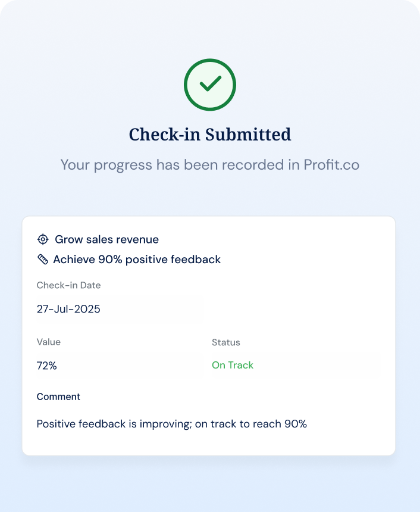The height and width of the screenshot is (512, 420).
Task: Open the Profit.co name in subtitle
Action: click(x=331, y=165)
